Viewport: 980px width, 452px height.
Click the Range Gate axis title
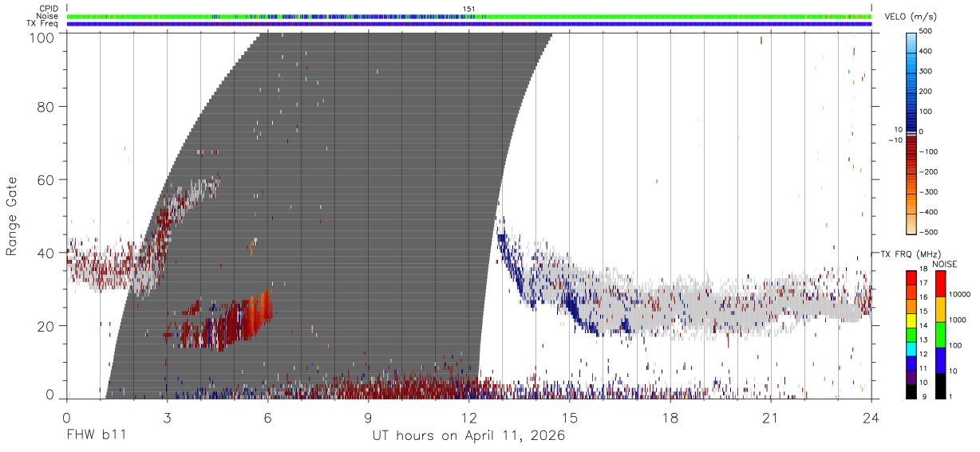12,216
